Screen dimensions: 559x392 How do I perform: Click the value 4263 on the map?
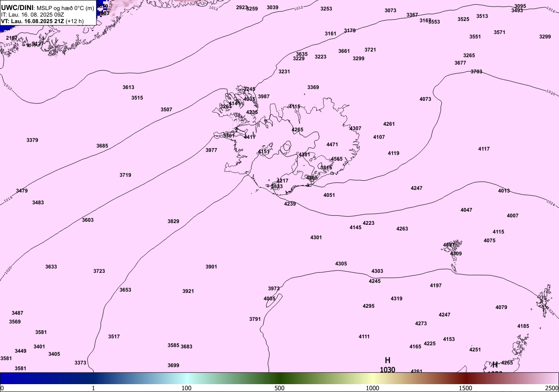coord(402,229)
